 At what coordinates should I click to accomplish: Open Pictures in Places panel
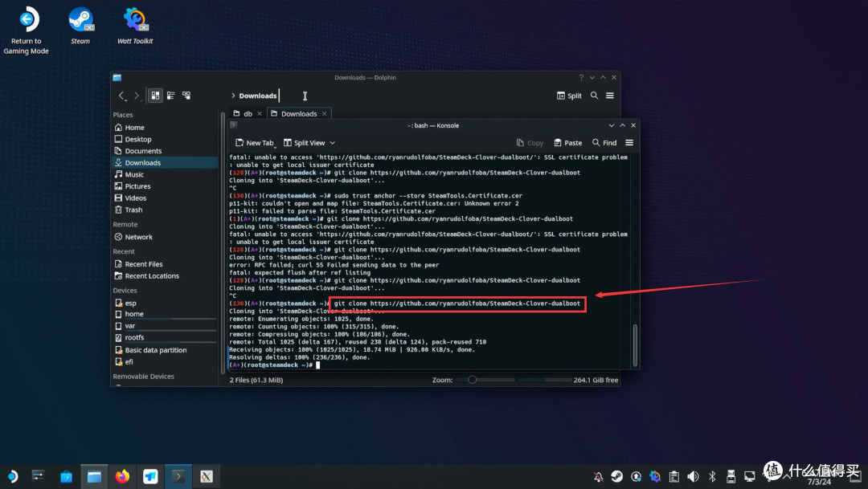click(x=137, y=186)
